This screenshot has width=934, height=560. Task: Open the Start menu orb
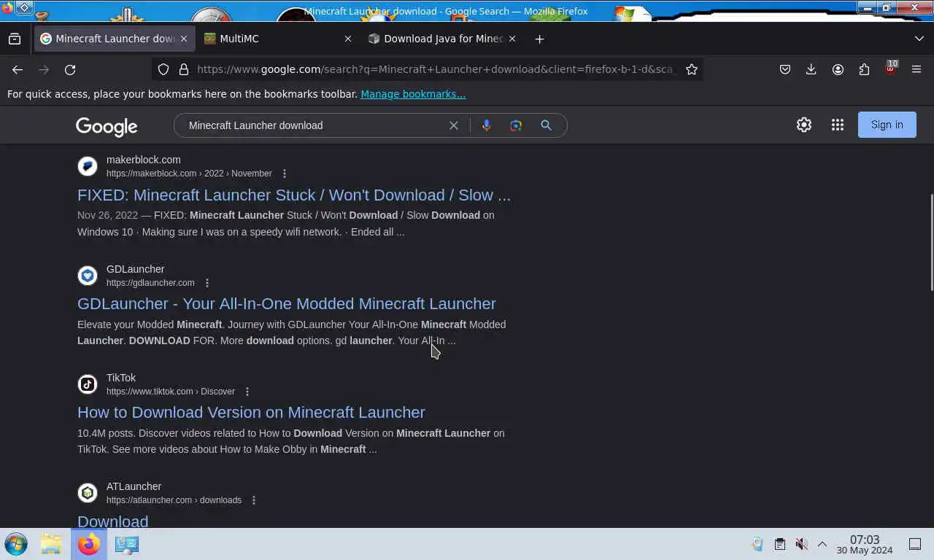(16, 544)
